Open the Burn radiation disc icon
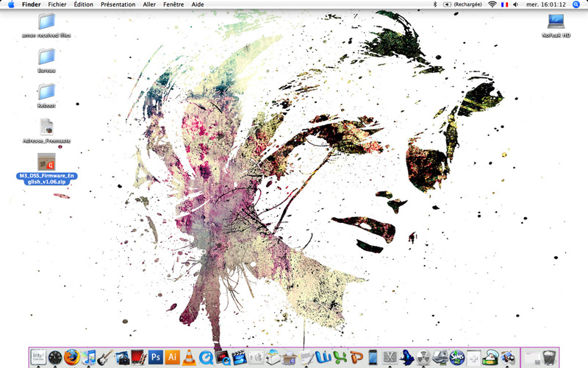This screenshot has width=588, height=368. [x=423, y=357]
